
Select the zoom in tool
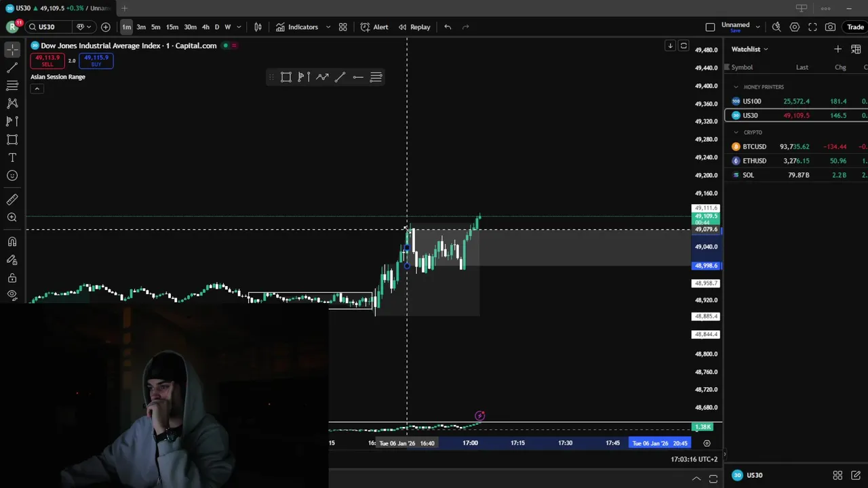point(12,218)
